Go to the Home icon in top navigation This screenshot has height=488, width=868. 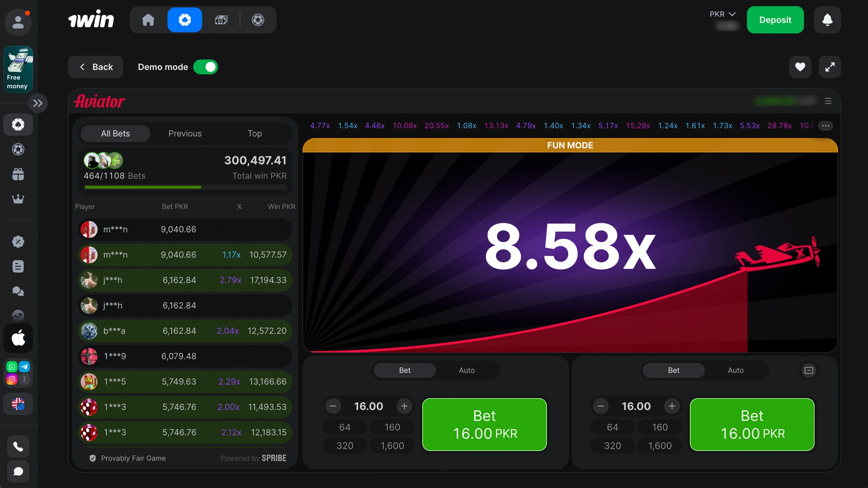tap(148, 20)
